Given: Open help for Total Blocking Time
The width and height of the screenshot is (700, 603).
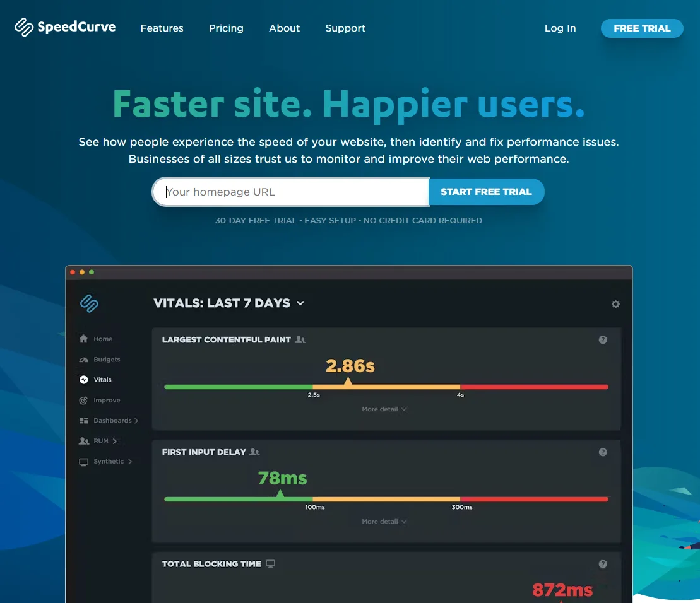Looking at the screenshot, I should [x=603, y=564].
